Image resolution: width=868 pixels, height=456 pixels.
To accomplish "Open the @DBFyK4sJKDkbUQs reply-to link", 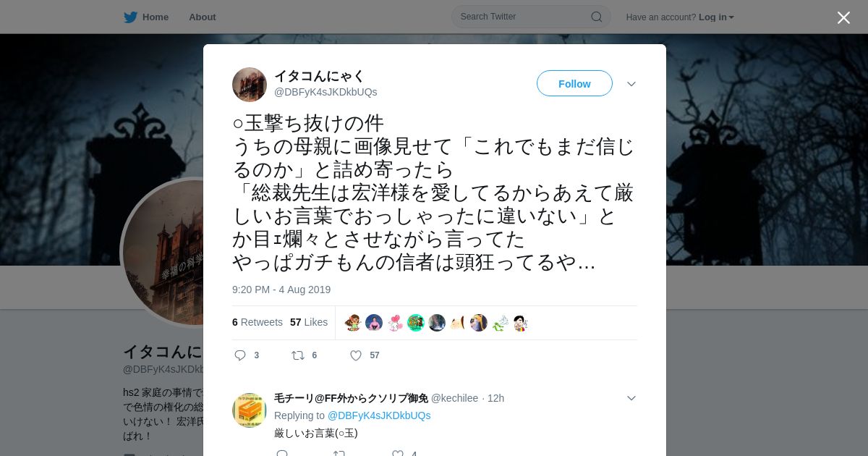I will click(x=379, y=415).
